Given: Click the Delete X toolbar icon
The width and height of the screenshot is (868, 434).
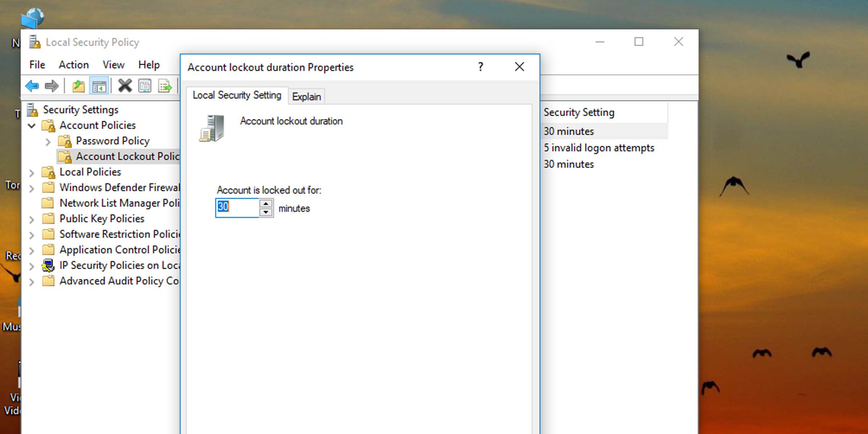Looking at the screenshot, I should coord(125,86).
